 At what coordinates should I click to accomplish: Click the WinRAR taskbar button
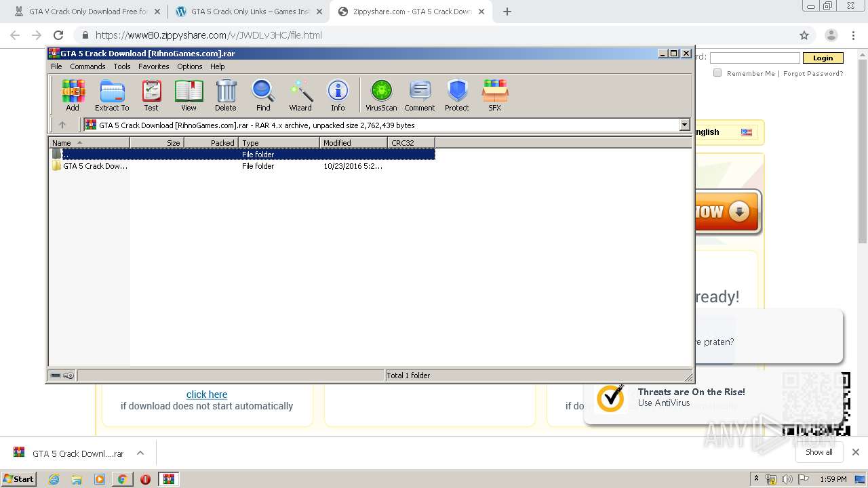[168, 479]
